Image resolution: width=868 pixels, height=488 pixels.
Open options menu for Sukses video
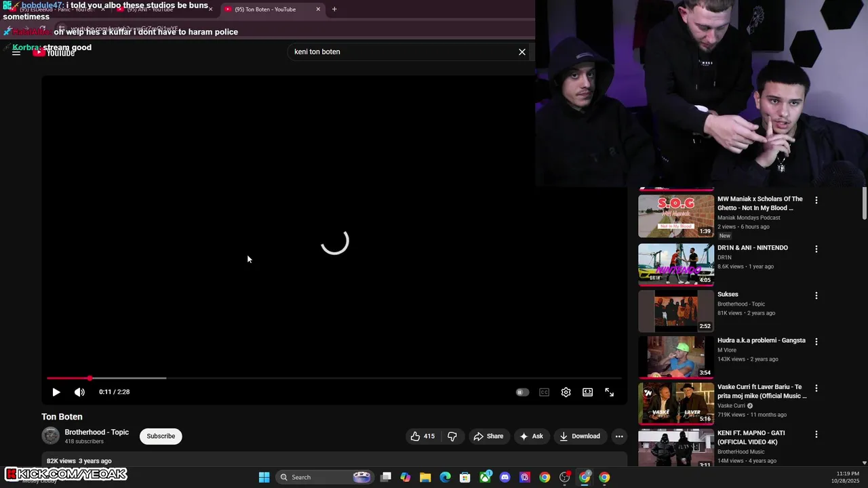click(816, 296)
